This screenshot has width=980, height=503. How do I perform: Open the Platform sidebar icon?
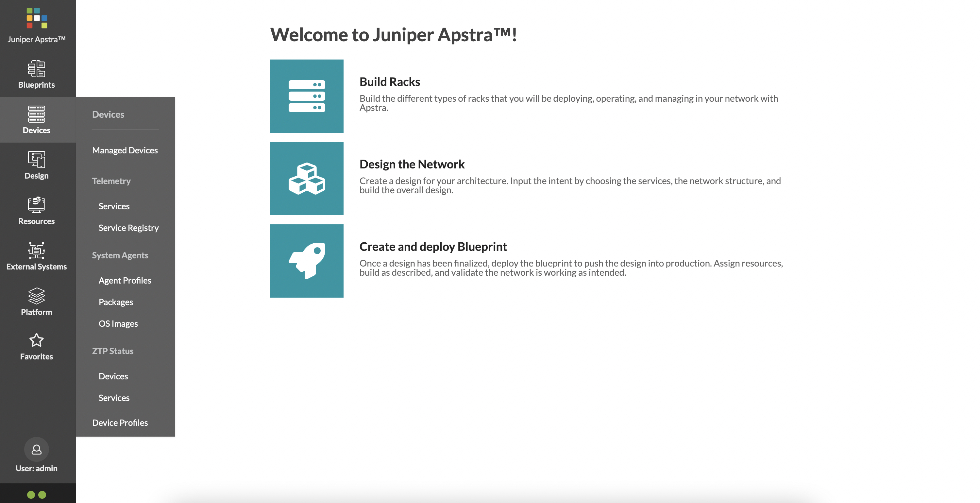pyautogui.click(x=37, y=296)
